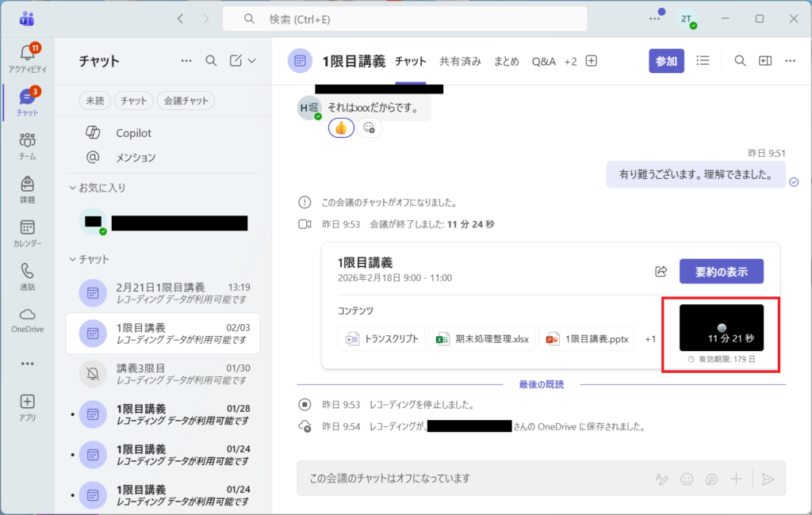Click the add reaction icon next to thumbs up

369,128
